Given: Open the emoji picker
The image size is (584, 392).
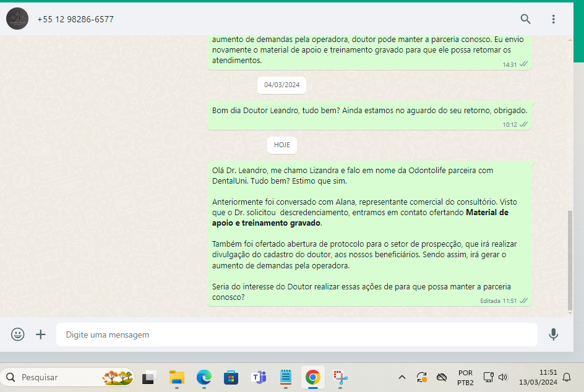Looking at the screenshot, I should (17, 334).
